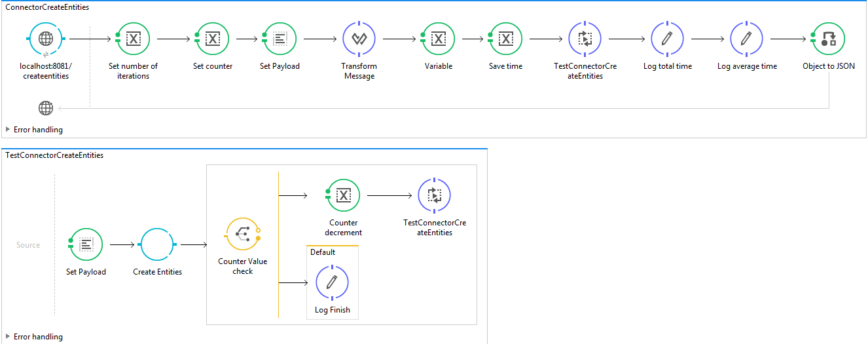The width and height of the screenshot is (868, 344).
Task: Select the Counter Value check choice router icon
Action: pos(242,235)
